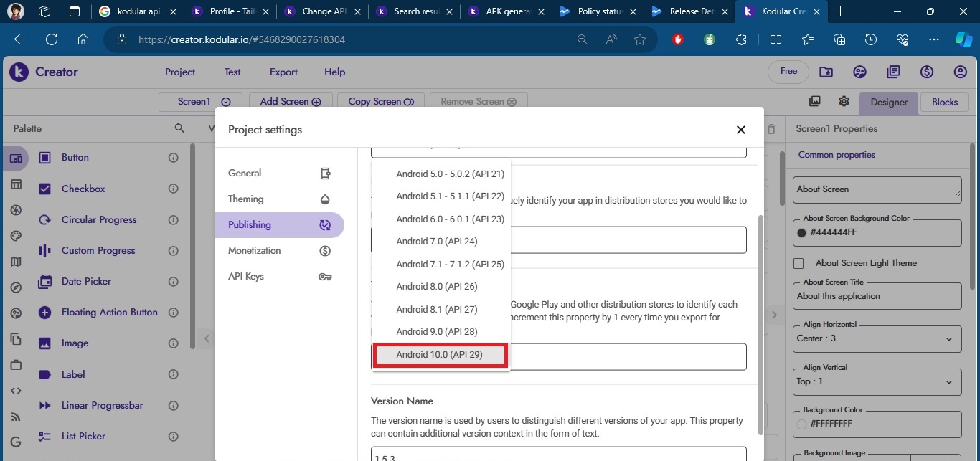The height and width of the screenshot is (461, 980).
Task: Click the dollar monetization icon in header
Action: click(927, 72)
